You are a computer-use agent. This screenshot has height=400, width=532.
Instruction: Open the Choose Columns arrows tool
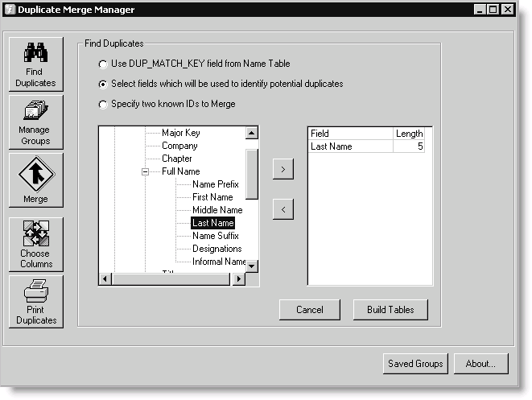tap(36, 245)
